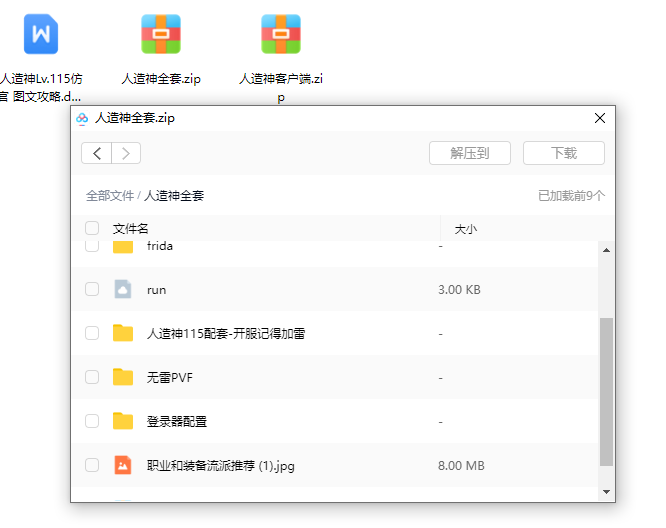Click the frida folder icon
Viewport: 666px width, 528px height.
pos(123,246)
